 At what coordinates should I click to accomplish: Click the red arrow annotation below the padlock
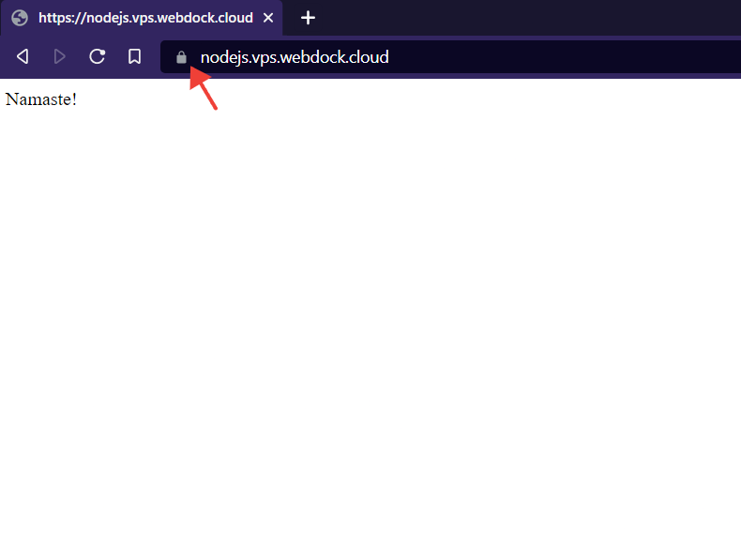click(204, 90)
